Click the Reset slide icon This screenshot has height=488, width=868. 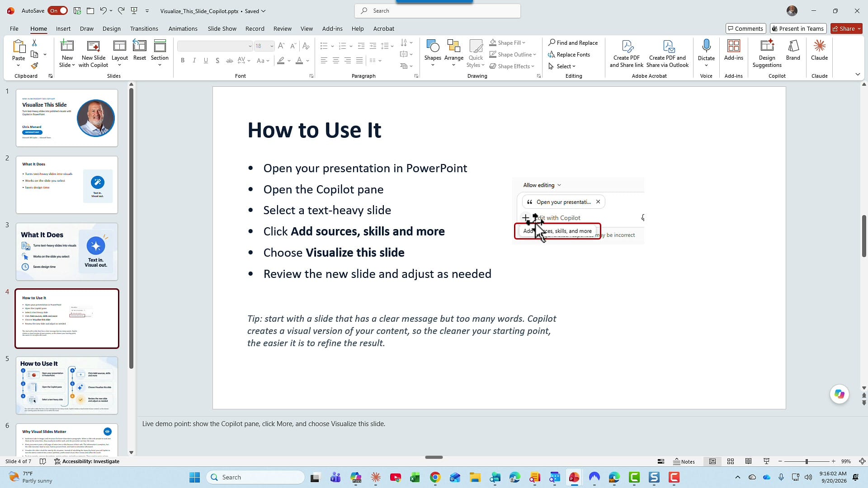(x=139, y=50)
